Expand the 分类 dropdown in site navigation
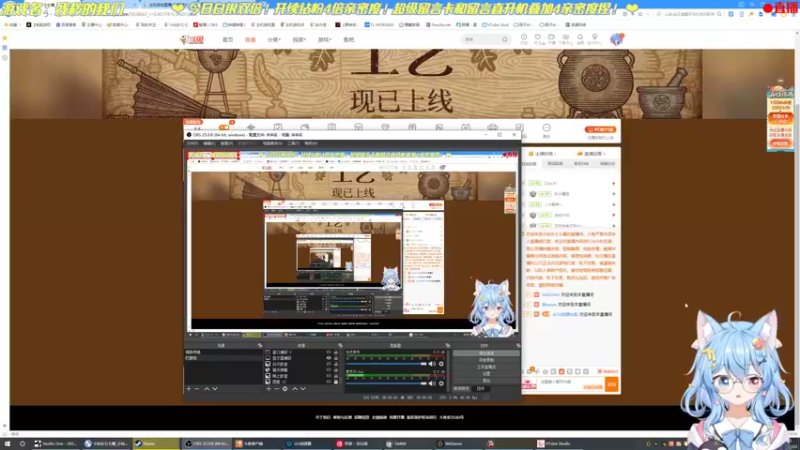800x450 pixels. click(274, 39)
